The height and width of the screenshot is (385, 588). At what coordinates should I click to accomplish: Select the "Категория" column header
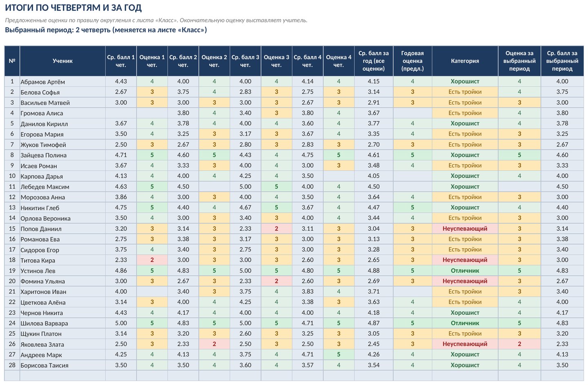click(x=465, y=61)
